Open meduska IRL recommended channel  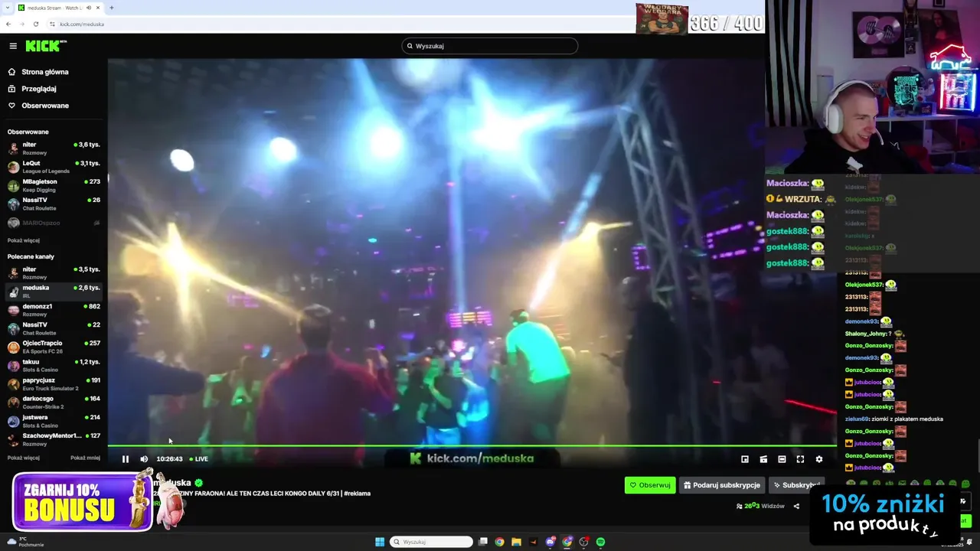point(54,292)
